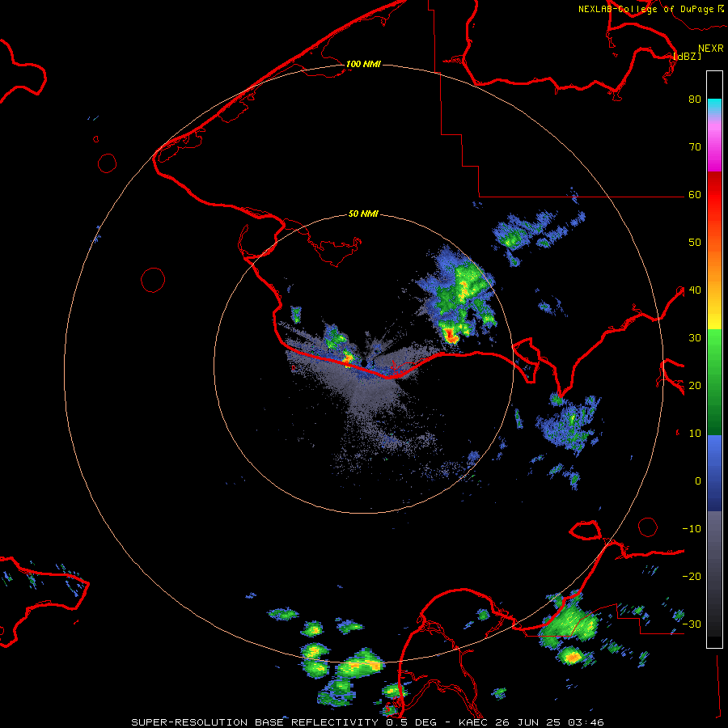Screen dimensions: 728x728
Task: Click the "[dBZ]" unit label above color bar
Action: tap(687, 57)
